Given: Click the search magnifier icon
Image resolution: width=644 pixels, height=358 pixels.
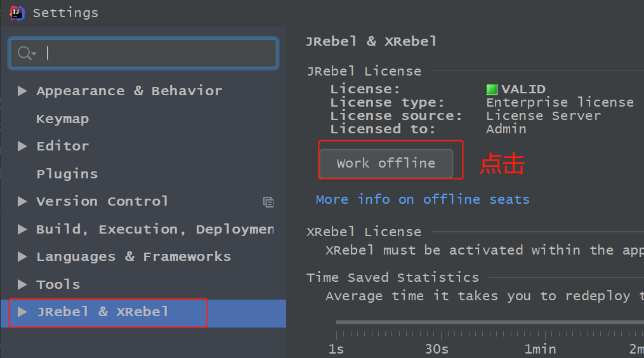Looking at the screenshot, I should (25, 53).
